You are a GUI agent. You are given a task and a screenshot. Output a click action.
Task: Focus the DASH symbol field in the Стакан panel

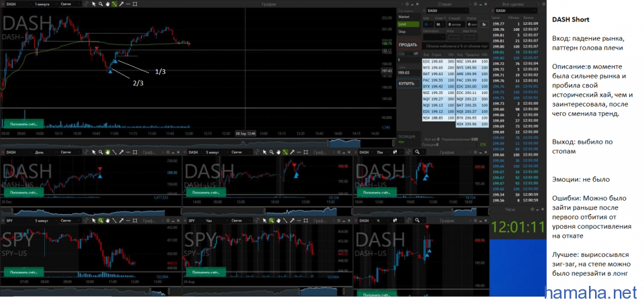447,11
